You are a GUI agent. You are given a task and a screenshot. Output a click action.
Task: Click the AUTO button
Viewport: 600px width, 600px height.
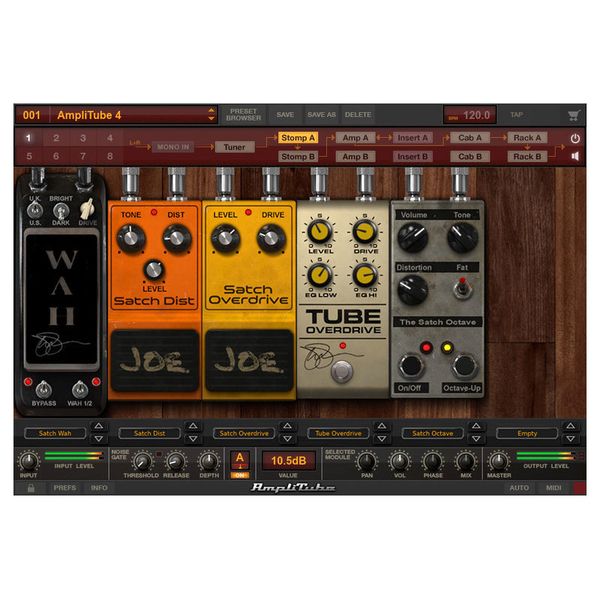pos(519,488)
